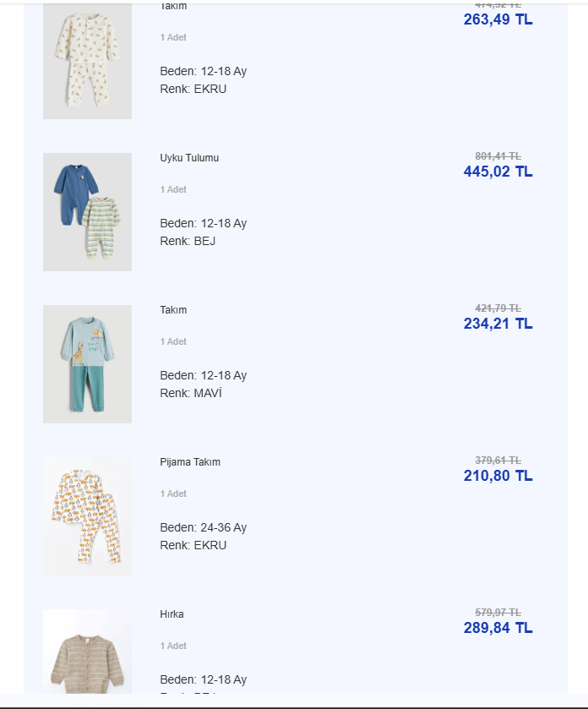Click the Takım title of the MAVİ item
The height and width of the screenshot is (709, 588).
[x=173, y=310]
